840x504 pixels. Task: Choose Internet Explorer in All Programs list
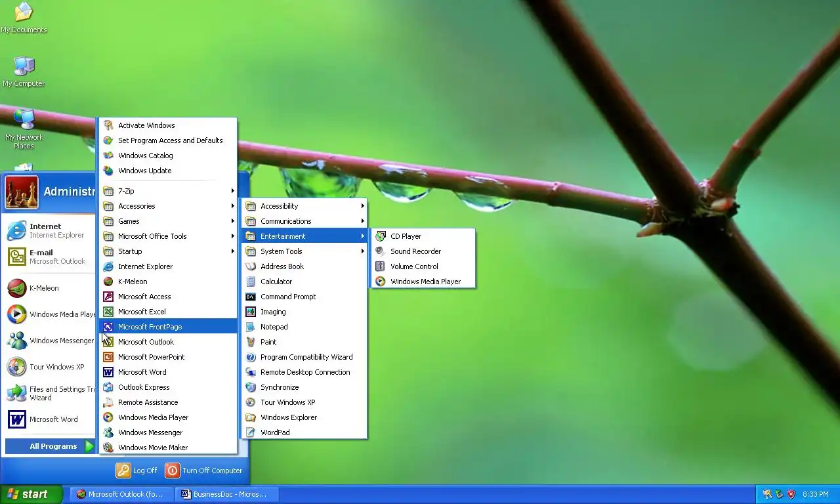pos(167,266)
